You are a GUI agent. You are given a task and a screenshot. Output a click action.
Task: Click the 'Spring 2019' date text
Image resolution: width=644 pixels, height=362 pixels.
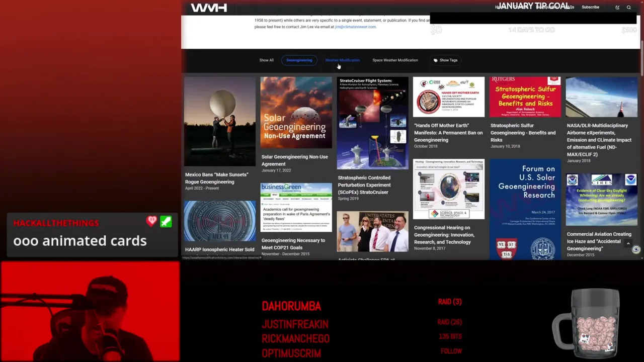pyautogui.click(x=348, y=199)
